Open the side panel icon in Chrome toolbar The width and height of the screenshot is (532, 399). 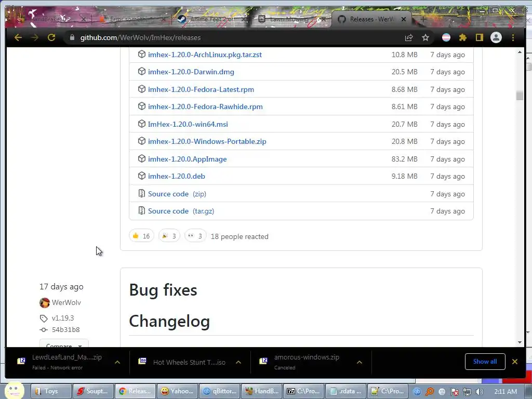tap(479, 37)
